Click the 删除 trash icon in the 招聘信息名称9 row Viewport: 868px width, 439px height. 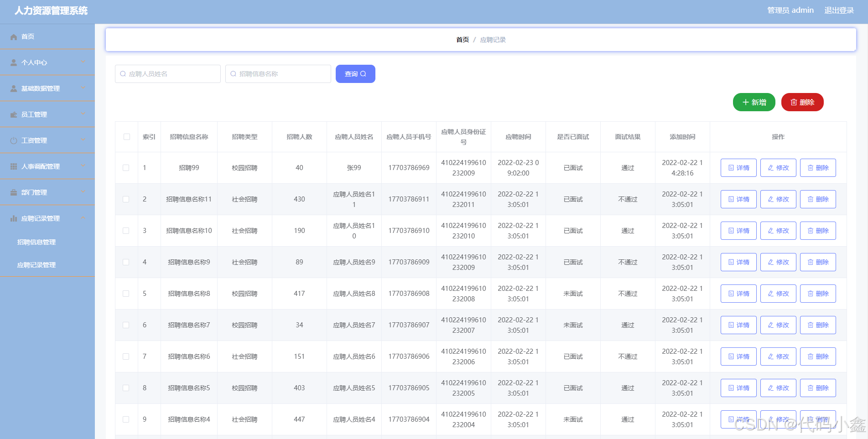coord(811,262)
